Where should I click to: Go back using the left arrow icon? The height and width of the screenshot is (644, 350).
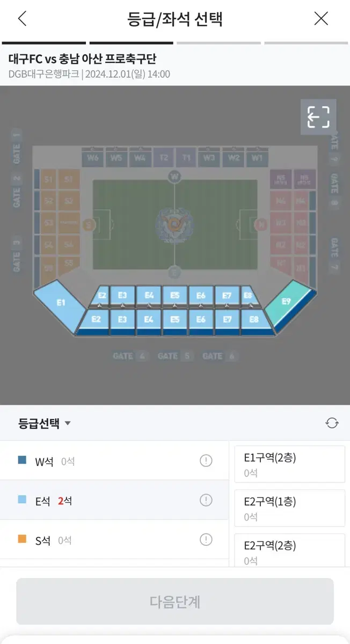click(22, 19)
